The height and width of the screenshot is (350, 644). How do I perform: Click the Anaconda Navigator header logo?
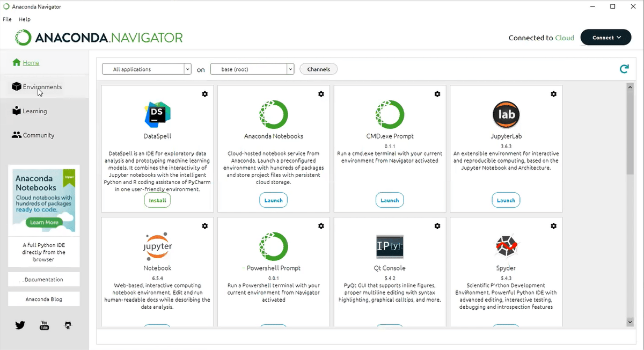coord(99,38)
